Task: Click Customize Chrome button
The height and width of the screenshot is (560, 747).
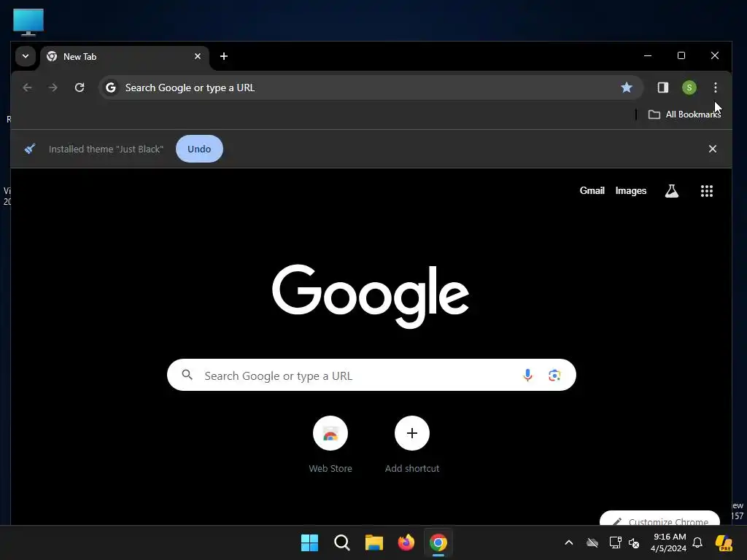Action: pos(659,518)
